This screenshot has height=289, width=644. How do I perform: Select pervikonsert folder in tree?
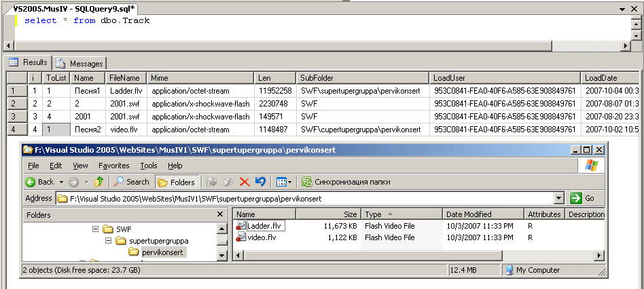(x=162, y=252)
